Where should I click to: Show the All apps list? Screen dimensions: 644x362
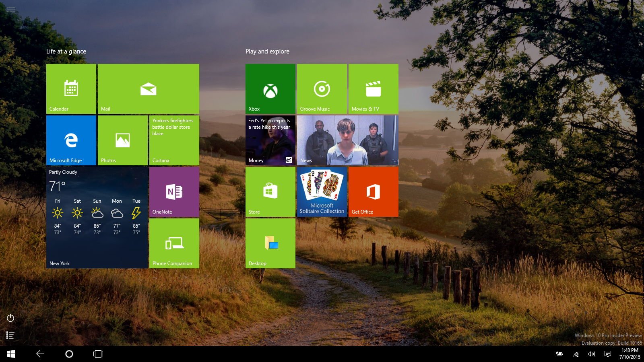point(10,335)
